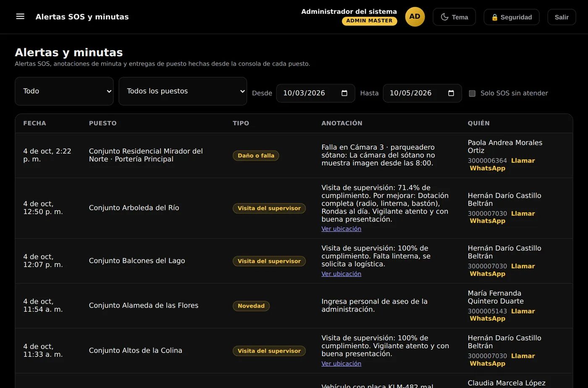Click Ingresa personal de aseo annotation
The height and width of the screenshot is (388, 588).
click(374, 306)
